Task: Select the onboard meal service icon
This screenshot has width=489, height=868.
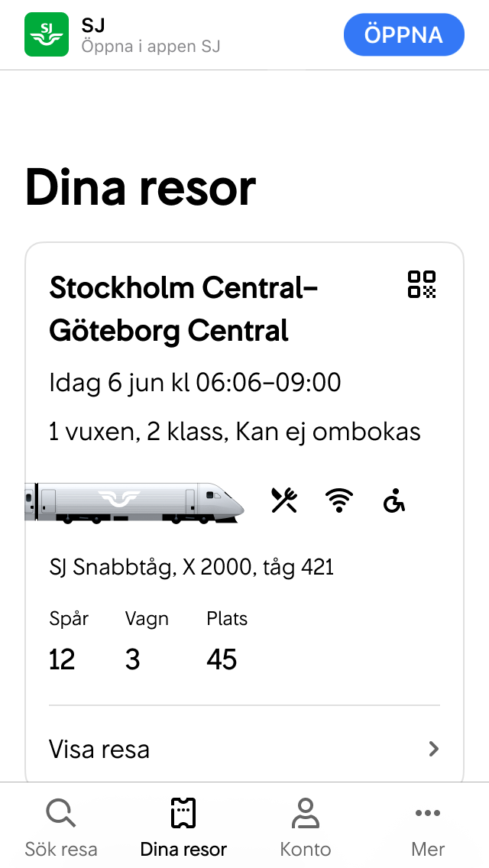Action: (x=285, y=499)
